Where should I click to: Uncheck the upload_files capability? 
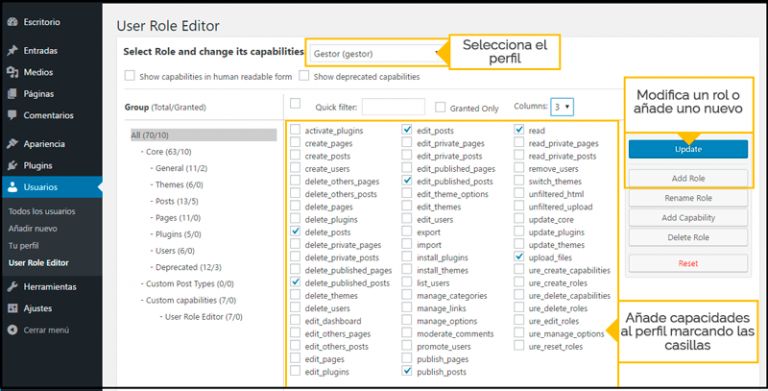(519, 257)
